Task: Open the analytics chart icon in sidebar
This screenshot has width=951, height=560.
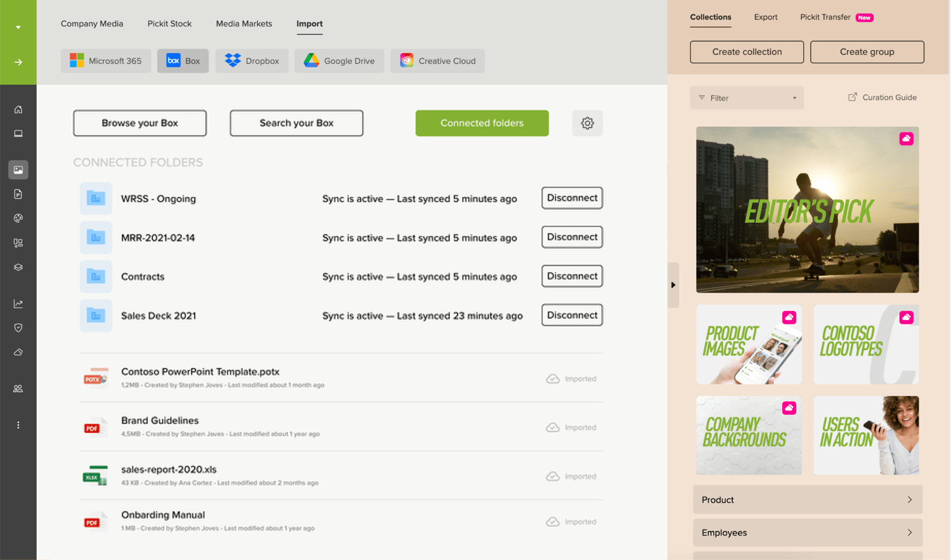Action: click(18, 304)
